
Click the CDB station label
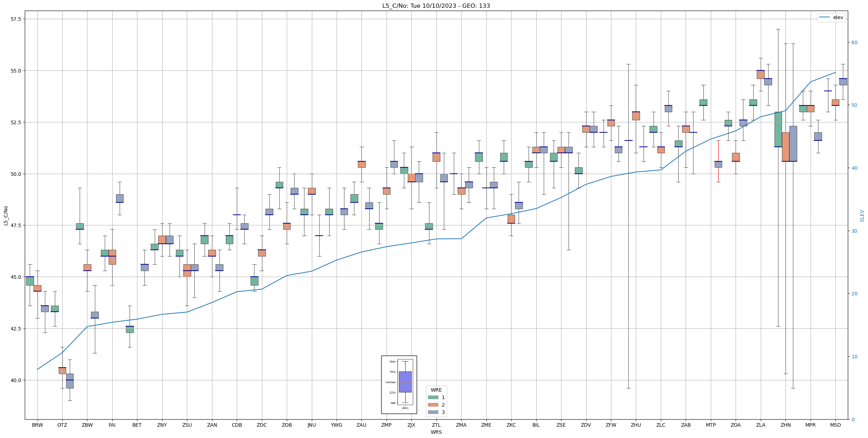237,425
